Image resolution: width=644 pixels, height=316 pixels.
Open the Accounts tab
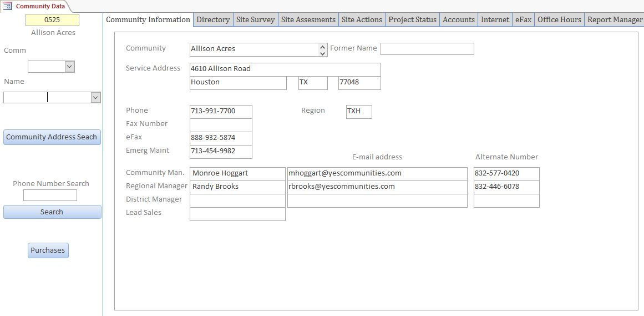tap(458, 19)
